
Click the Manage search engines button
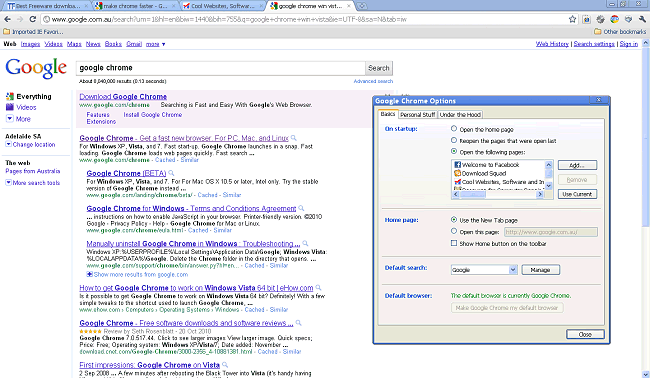tap(541, 270)
